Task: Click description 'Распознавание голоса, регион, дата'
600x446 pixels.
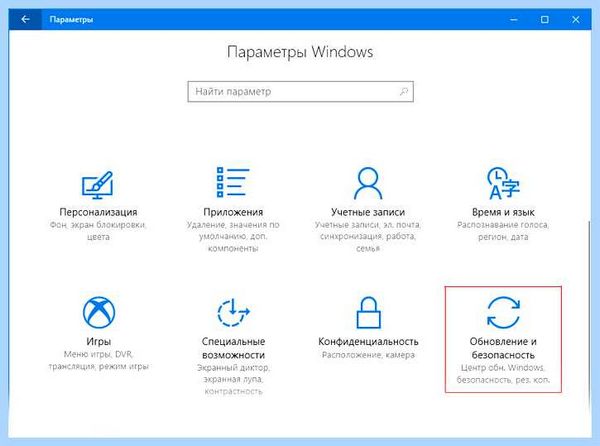Action: pos(503,231)
